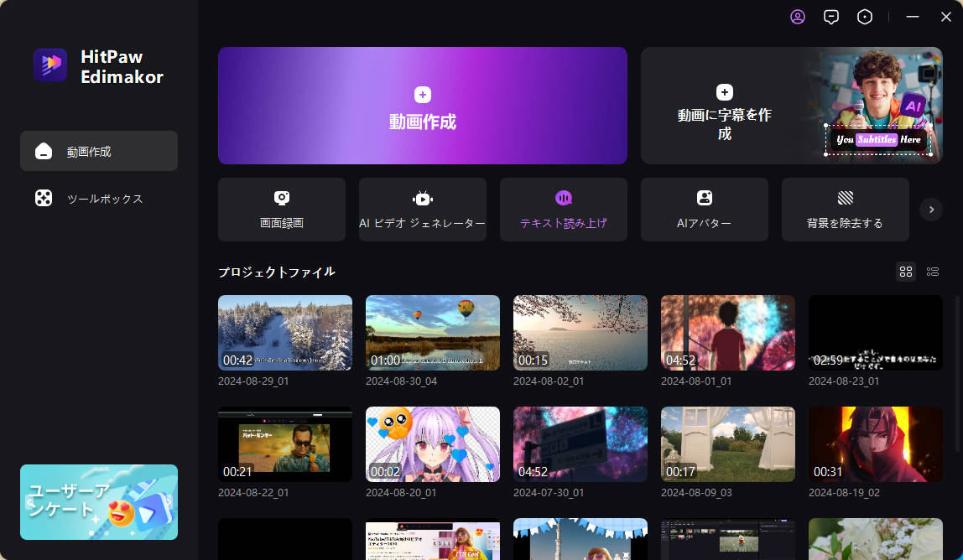Image resolution: width=963 pixels, height=560 pixels.
Task: Switch projects to list view
Action: click(933, 272)
